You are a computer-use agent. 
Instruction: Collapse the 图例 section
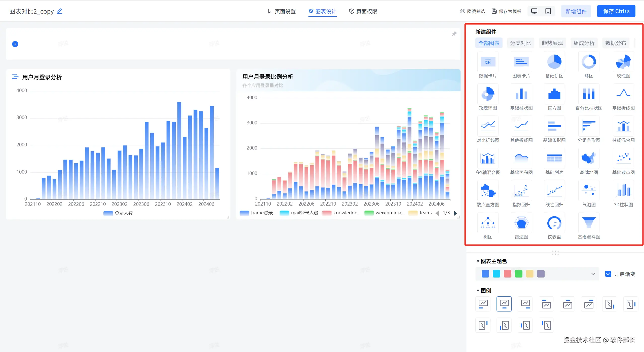[478, 291]
